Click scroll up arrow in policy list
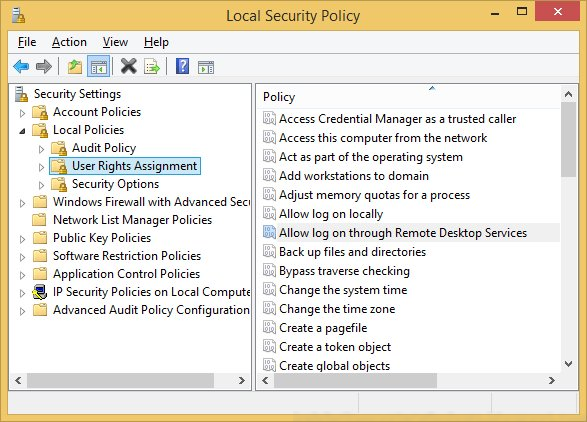587x422 pixels. click(568, 94)
